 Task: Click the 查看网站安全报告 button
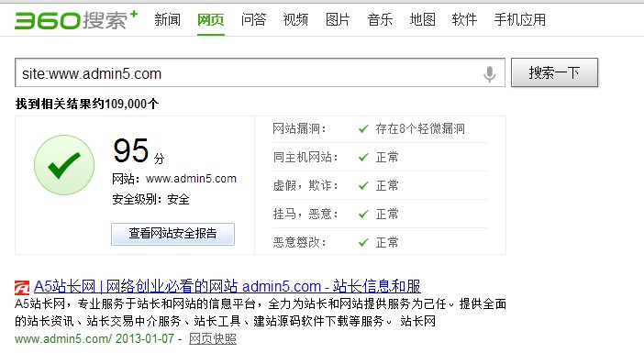point(172,234)
